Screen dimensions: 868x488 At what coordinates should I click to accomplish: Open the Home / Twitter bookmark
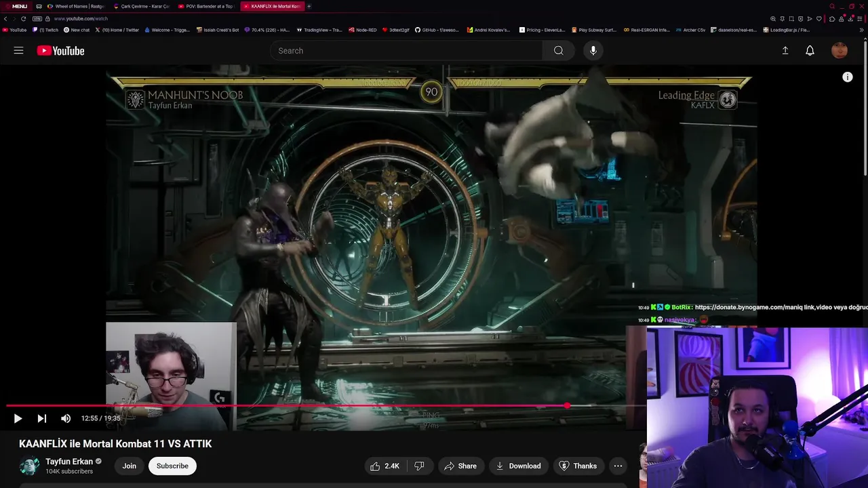tap(117, 30)
